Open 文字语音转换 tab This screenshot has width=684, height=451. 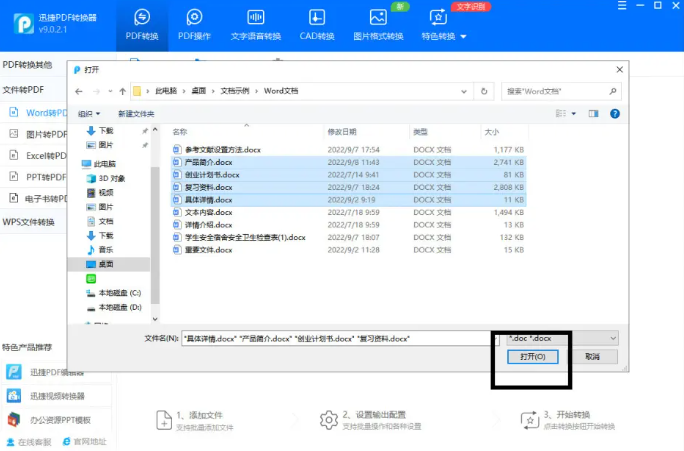(256, 25)
